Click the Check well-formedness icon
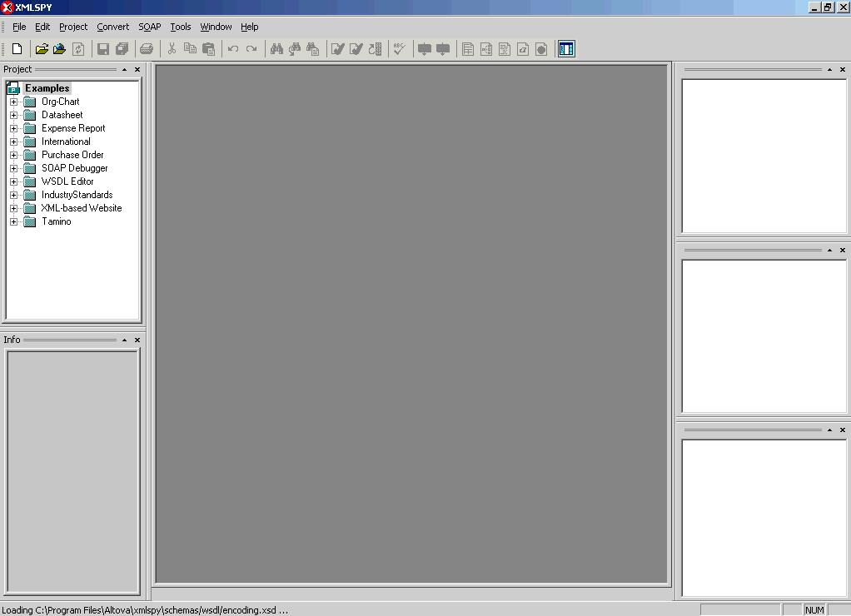Viewport: 851px width, 616px height. pyautogui.click(x=337, y=49)
